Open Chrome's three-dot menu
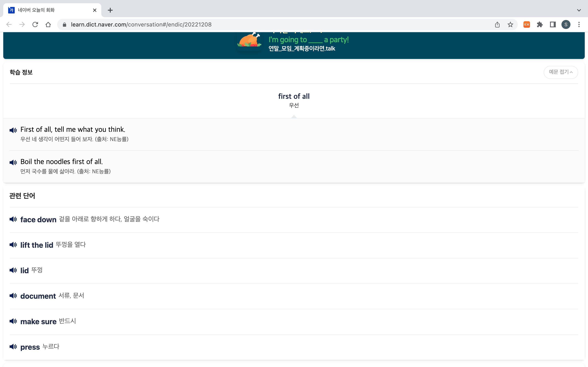 coord(579,24)
